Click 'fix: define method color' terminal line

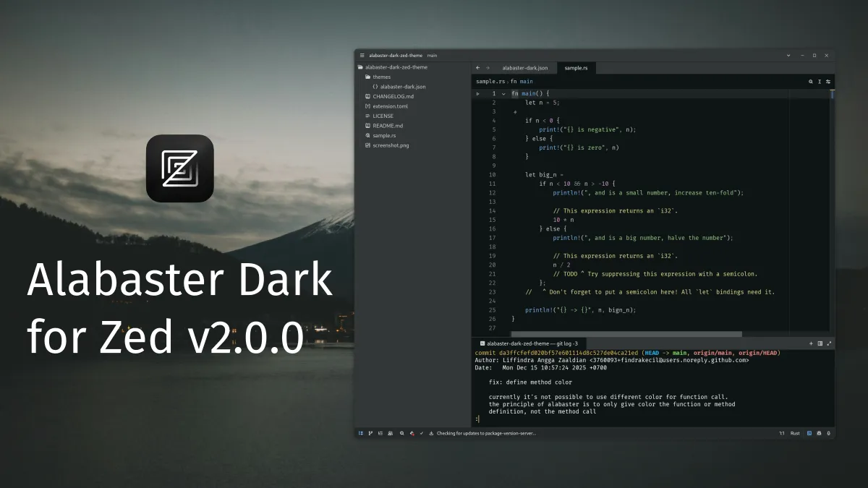pyautogui.click(x=530, y=382)
